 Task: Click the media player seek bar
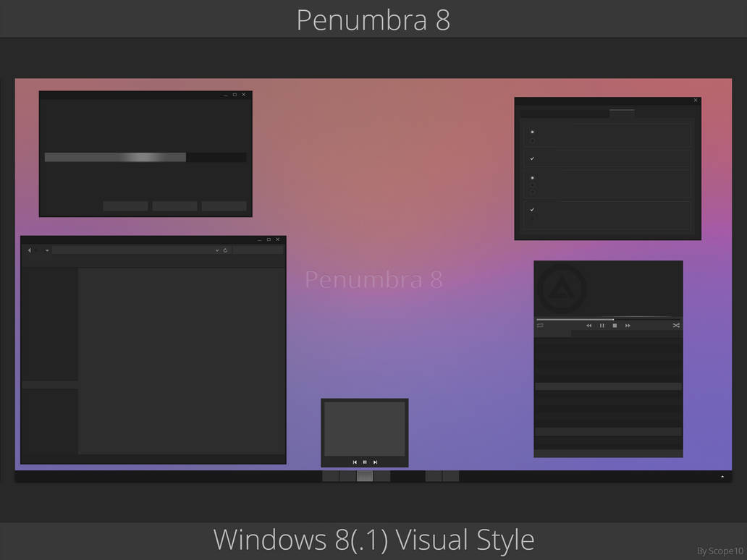pos(608,319)
